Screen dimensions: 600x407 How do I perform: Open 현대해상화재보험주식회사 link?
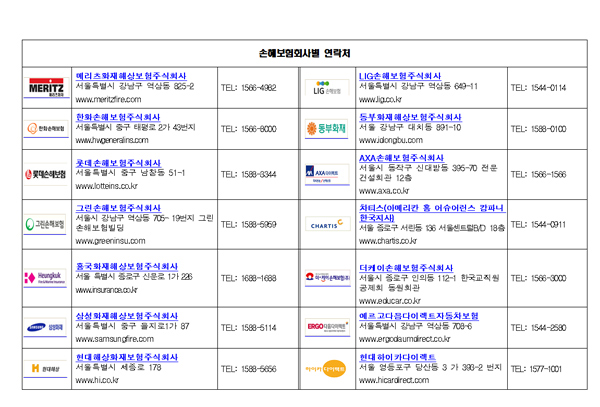(127, 357)
